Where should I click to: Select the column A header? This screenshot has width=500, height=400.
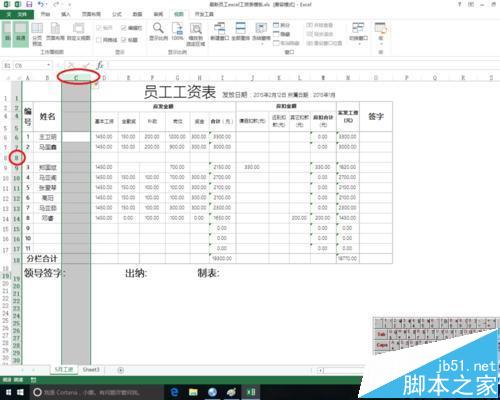[x=28, y=78]
